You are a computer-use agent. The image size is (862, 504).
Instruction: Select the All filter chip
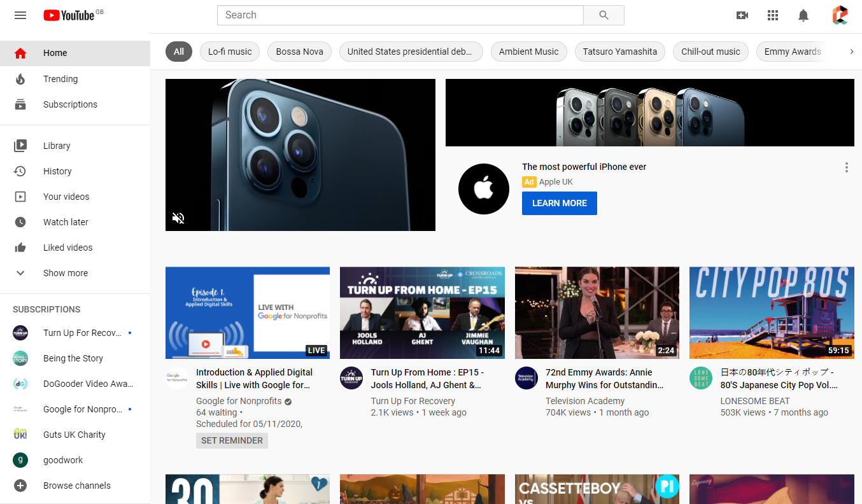click(x=179, y=52)
